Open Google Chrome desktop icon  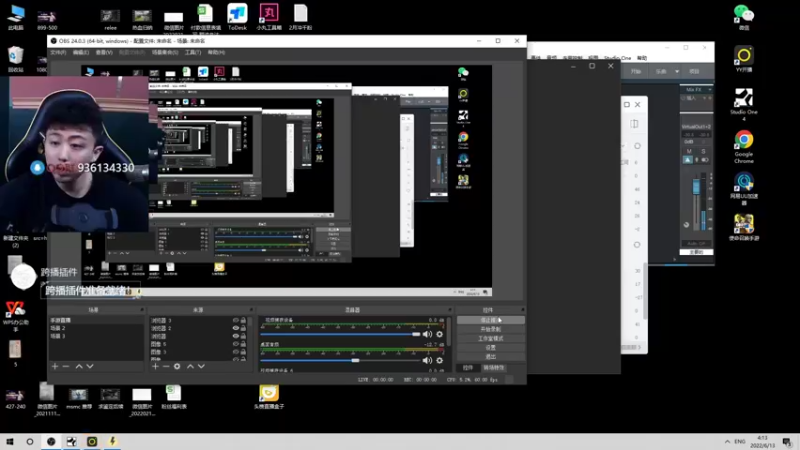point(743,147)
